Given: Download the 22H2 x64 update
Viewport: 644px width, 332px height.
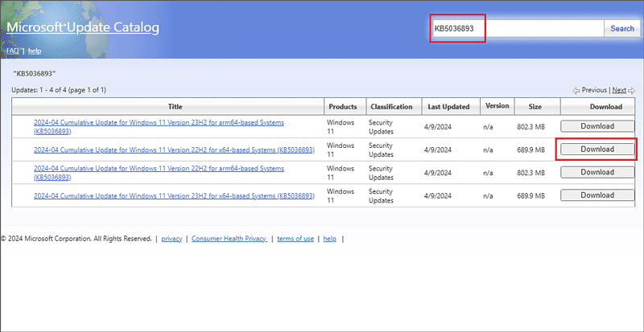Looking at the screenshot, I should point(597,150).
